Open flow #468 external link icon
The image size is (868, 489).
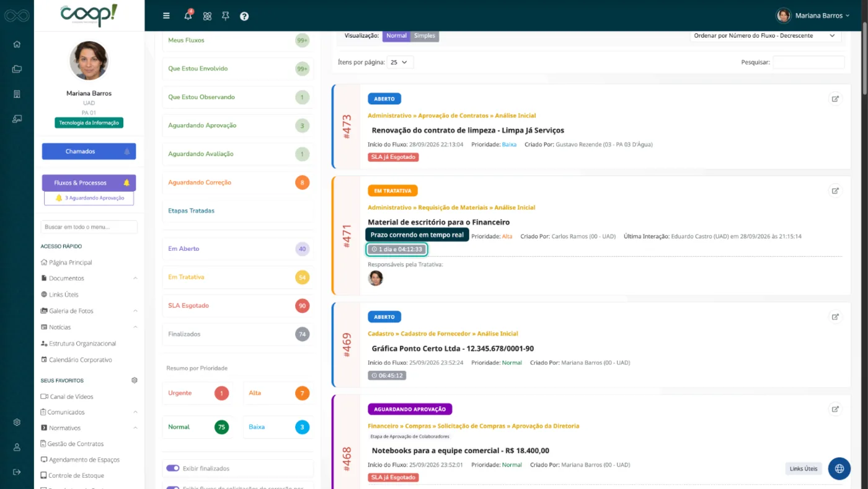(835, 409)
